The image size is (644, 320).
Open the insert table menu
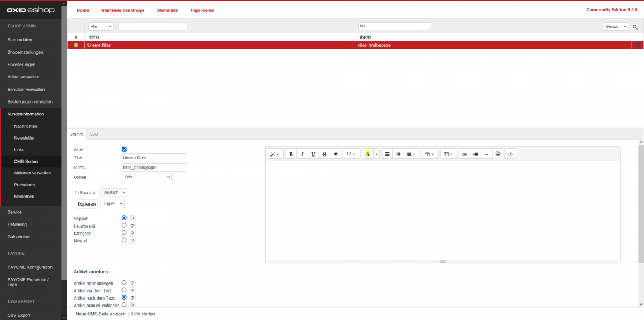pyautogui.click(x=449, y=154)
